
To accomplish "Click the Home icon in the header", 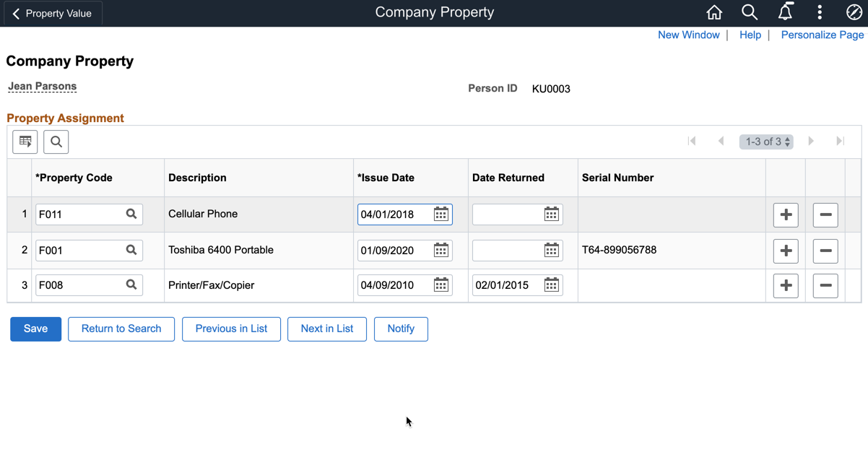I will (x=713, y=12).
